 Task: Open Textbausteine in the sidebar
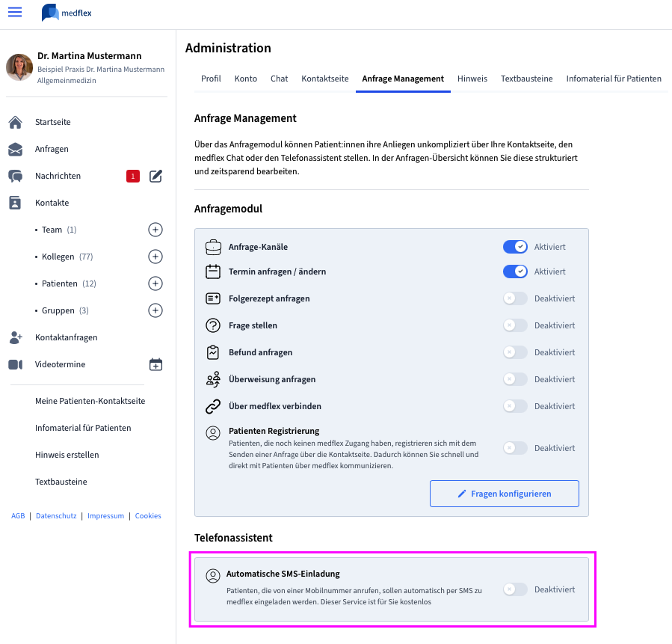click(x=61, y=482)
